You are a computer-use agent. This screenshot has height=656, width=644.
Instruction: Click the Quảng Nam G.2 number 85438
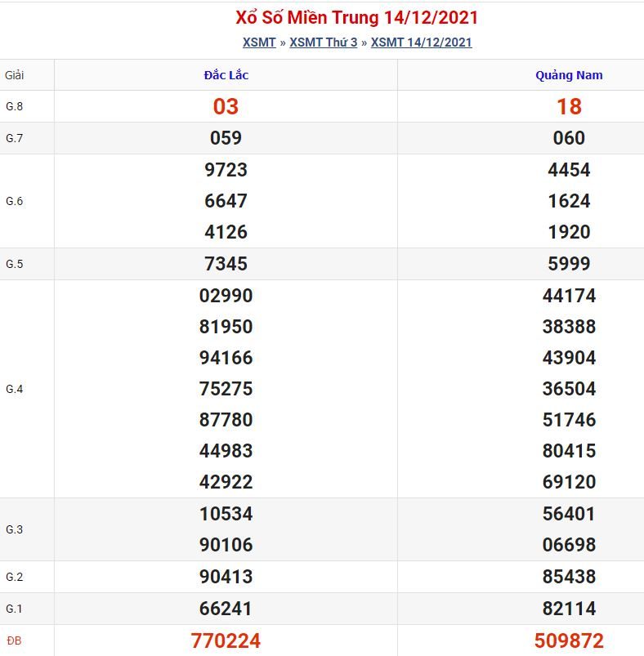tap(569, 577)
